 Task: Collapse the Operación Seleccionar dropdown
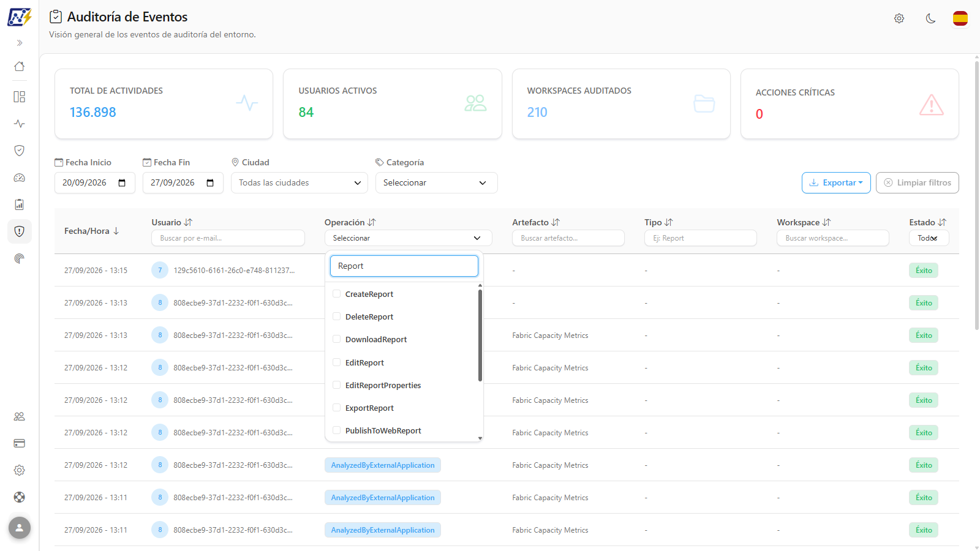click(x=409, y=238)
